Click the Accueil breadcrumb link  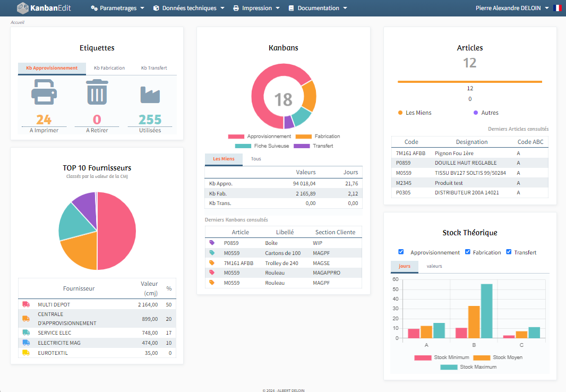18,22
